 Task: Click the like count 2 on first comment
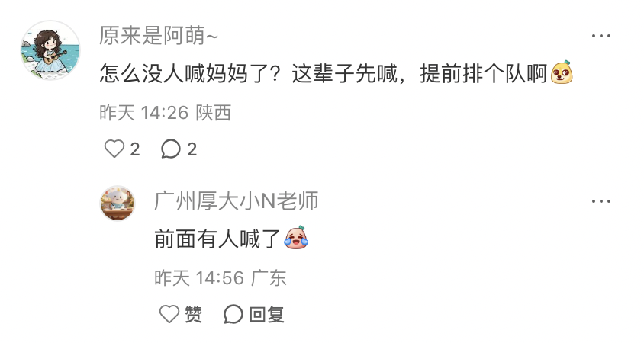(x=135, y=149)
